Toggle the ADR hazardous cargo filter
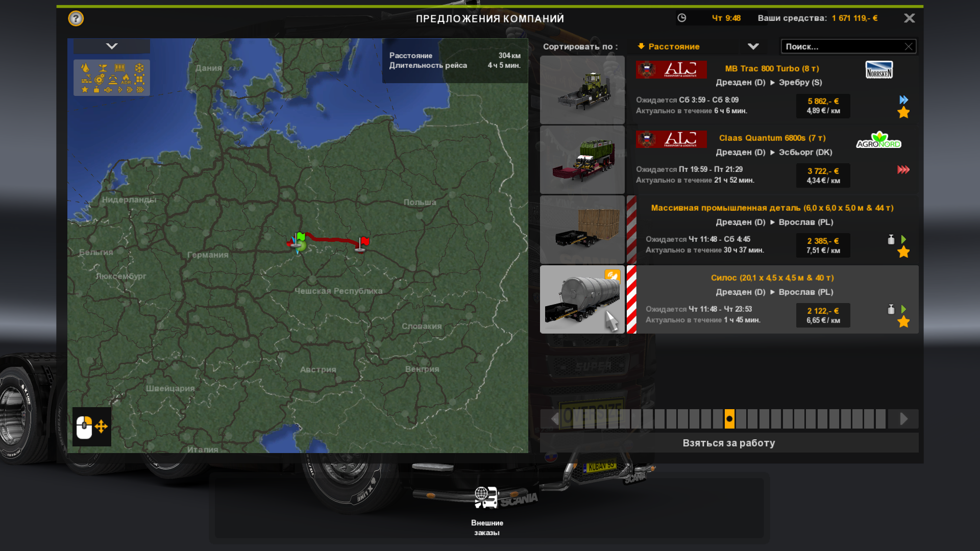This screenshot has width=980, height=551. coord(126,79)
